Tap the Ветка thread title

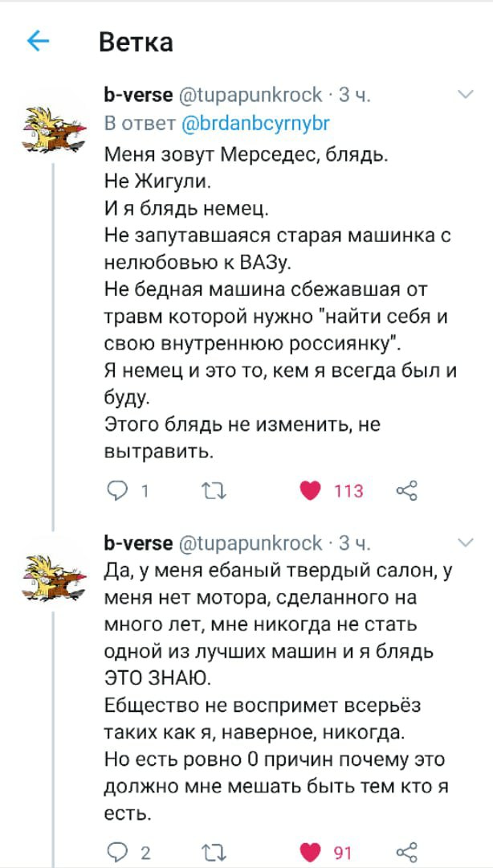136,41
